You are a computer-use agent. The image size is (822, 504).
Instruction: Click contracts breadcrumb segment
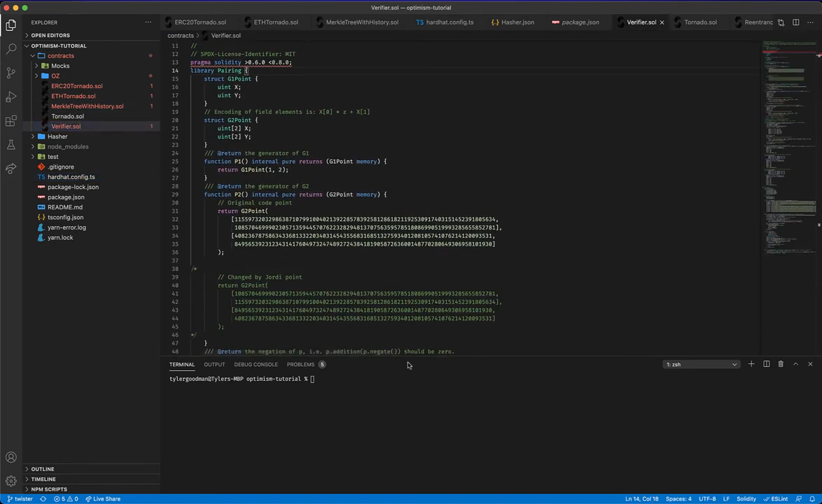(181, 36)
